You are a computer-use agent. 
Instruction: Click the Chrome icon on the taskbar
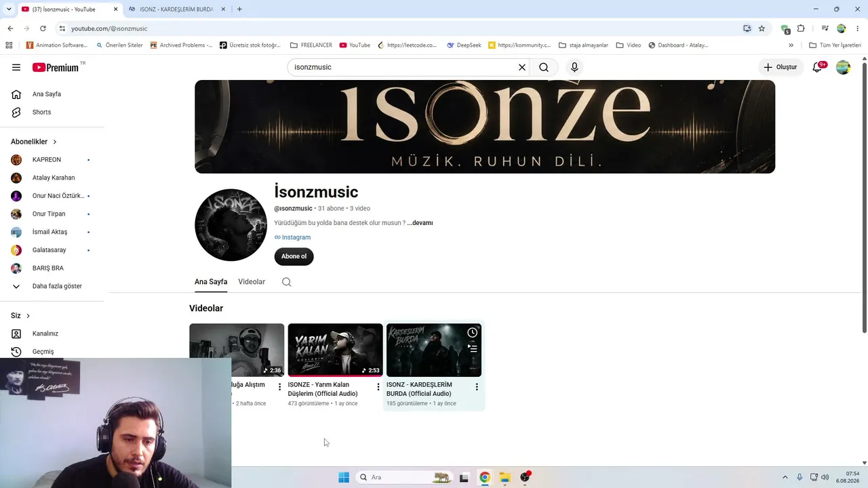(485, 477)
